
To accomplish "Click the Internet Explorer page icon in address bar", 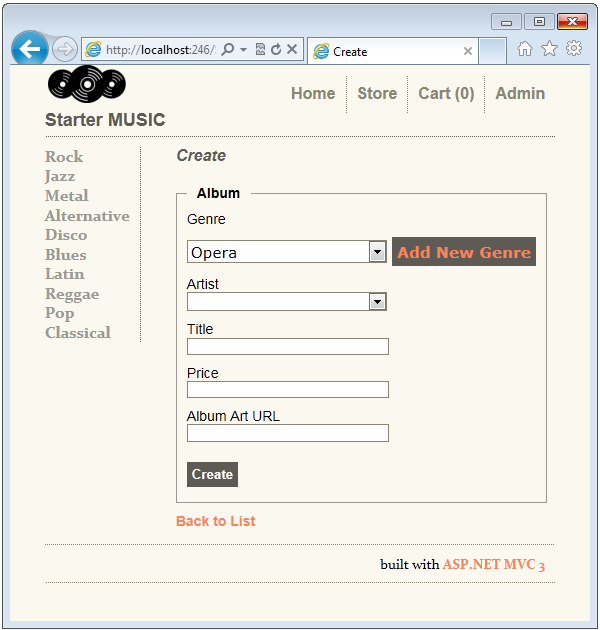I will pyautogui.click(x=93, y=49).
